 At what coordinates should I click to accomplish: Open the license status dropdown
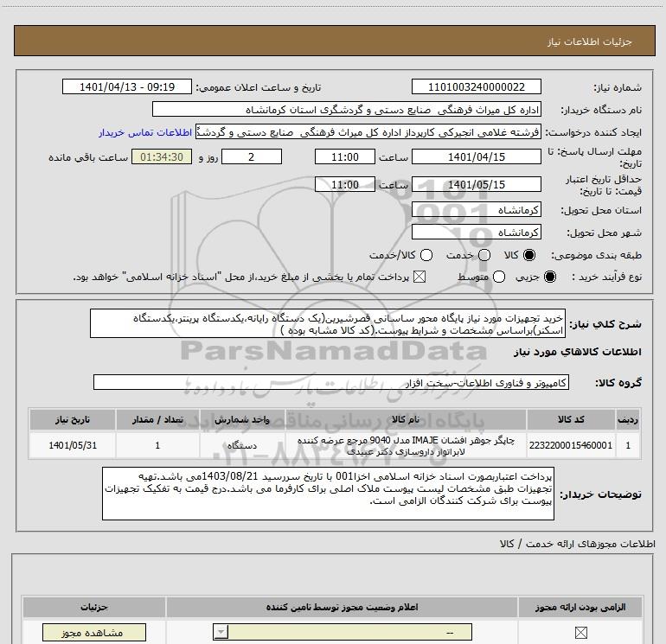pyautogui.click(x=343, y=632)
